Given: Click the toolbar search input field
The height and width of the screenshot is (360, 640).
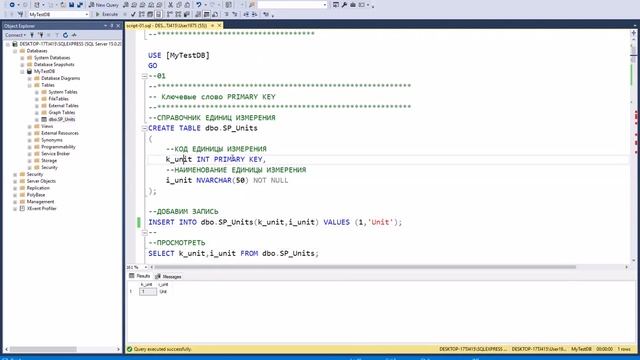Looking at the screenshot, I should (290, 5).
